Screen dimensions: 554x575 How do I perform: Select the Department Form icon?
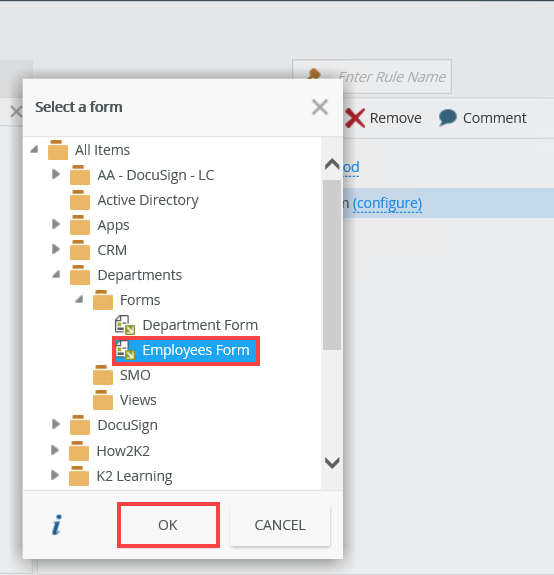(125, 325)
